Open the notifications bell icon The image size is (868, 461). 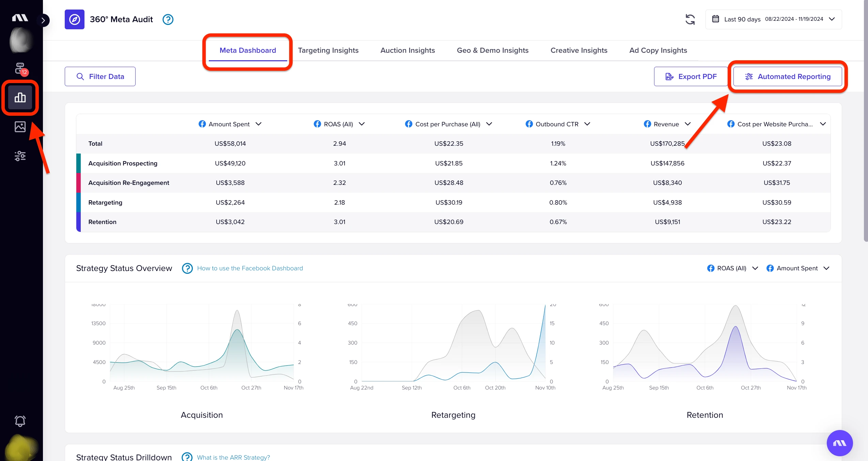click(x=20, y=421)
